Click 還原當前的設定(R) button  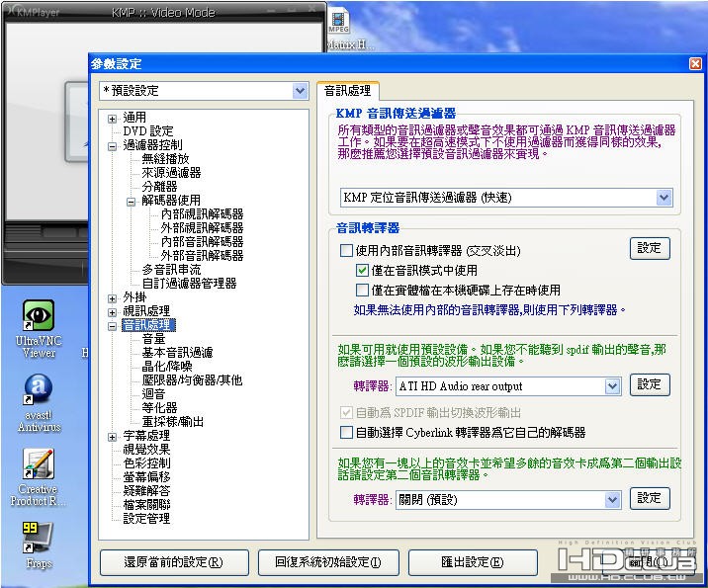click(174, 562)
